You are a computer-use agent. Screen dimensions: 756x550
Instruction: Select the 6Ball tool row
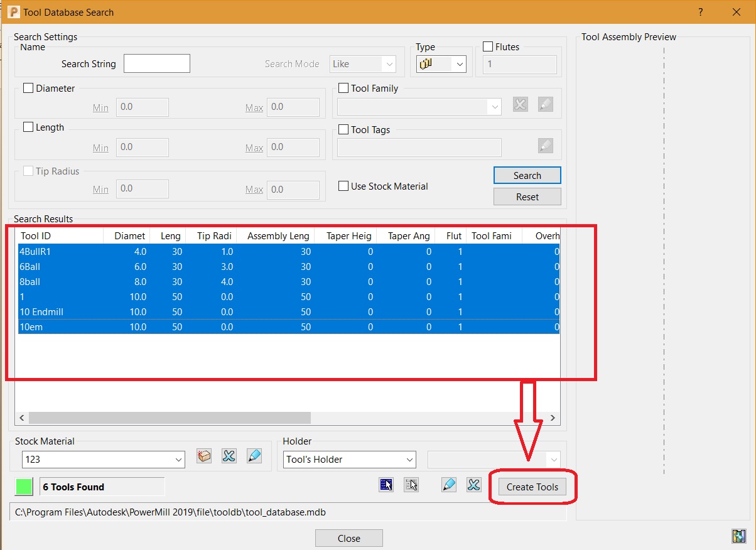[289, 267]
